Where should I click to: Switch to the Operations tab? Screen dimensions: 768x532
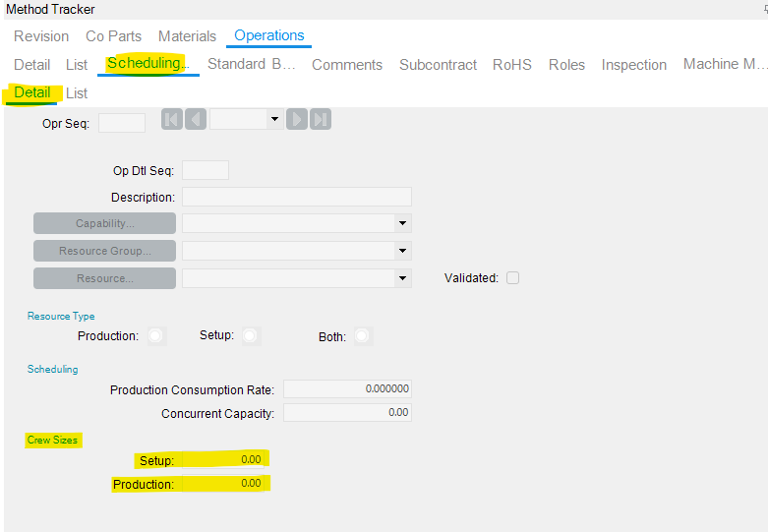[x=268, y=35]
